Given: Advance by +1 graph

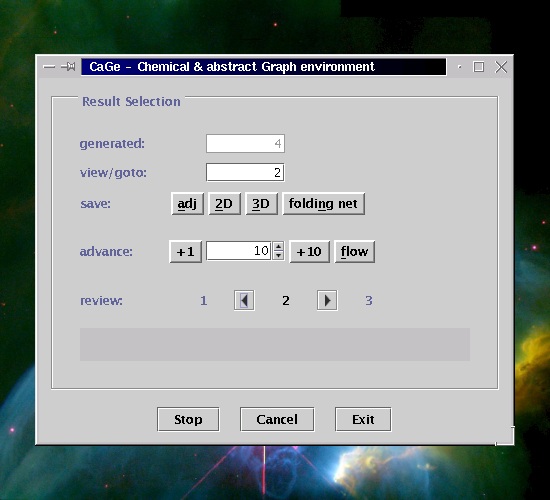Looking at the screenshot, I should point(185,251).
